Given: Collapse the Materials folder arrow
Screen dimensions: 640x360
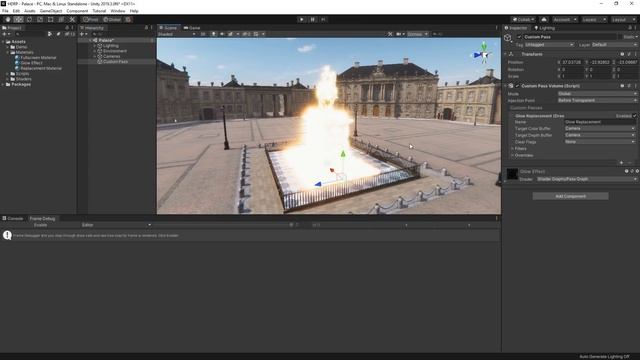Looking at the screenshot, I should [x=7, y=52].
